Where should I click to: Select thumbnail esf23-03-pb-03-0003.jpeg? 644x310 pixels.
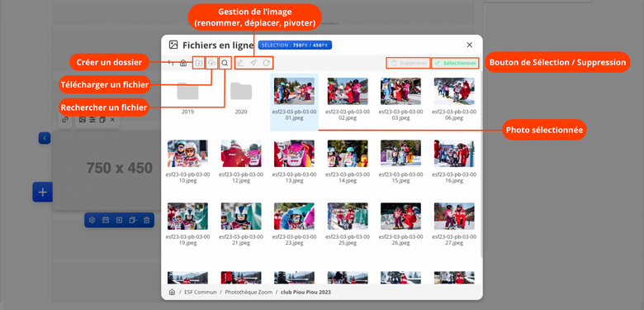pos(401,91)
